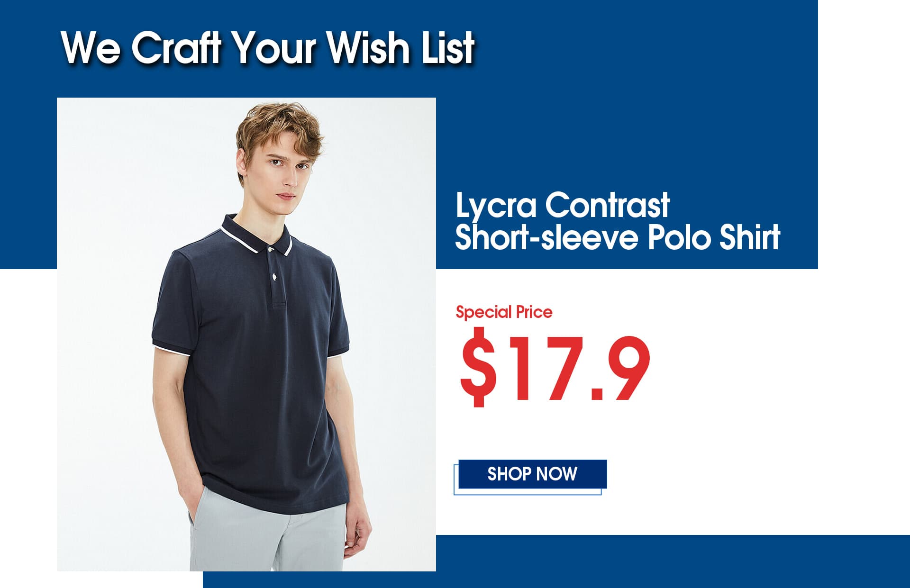Click the top white button on the shirt placket

[270, 249]
